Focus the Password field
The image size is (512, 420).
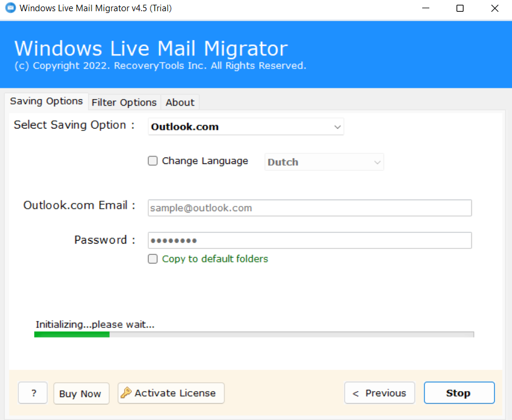(x=309, y=241)
